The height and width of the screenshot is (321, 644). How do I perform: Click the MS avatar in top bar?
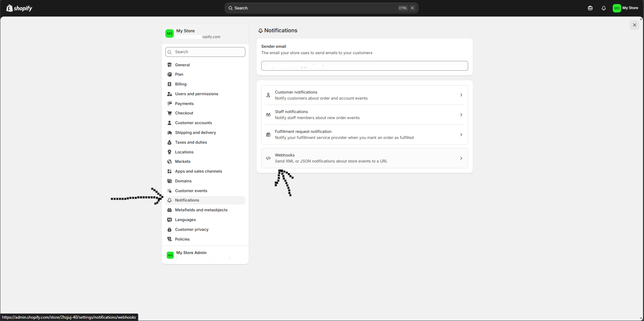(x=617, y=8)
